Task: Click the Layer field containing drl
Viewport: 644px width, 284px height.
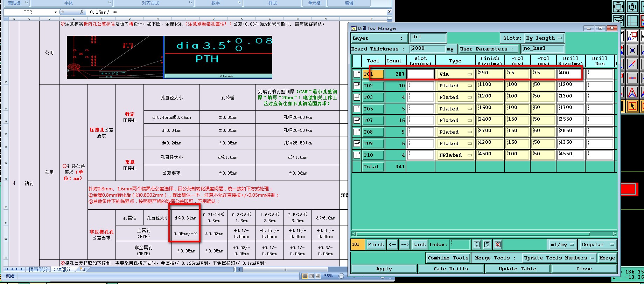Action: tap(428, 38)
